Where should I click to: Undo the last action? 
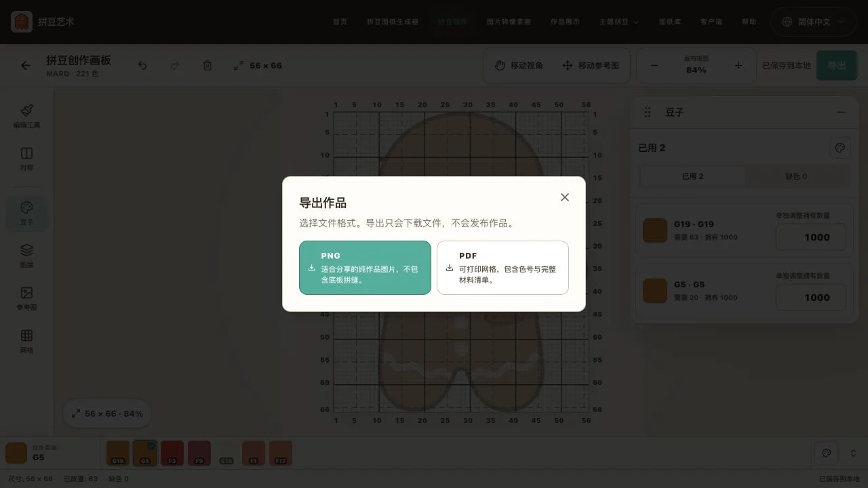click(x=142, y=66)
